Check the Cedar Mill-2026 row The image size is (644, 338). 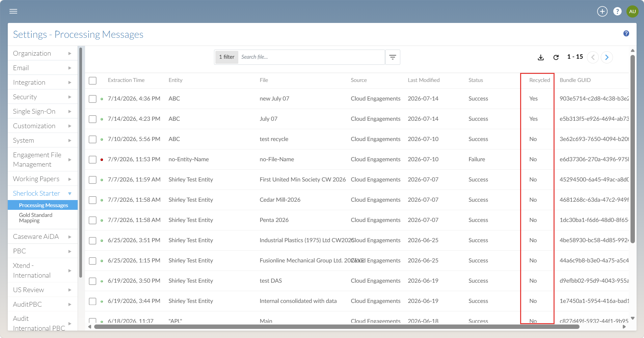tap(92, 200)
